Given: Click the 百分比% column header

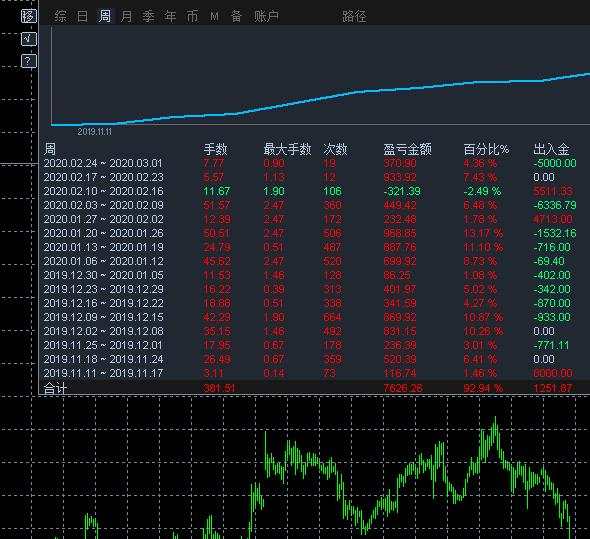Looking at the screenshot, I should pos(486,149).
